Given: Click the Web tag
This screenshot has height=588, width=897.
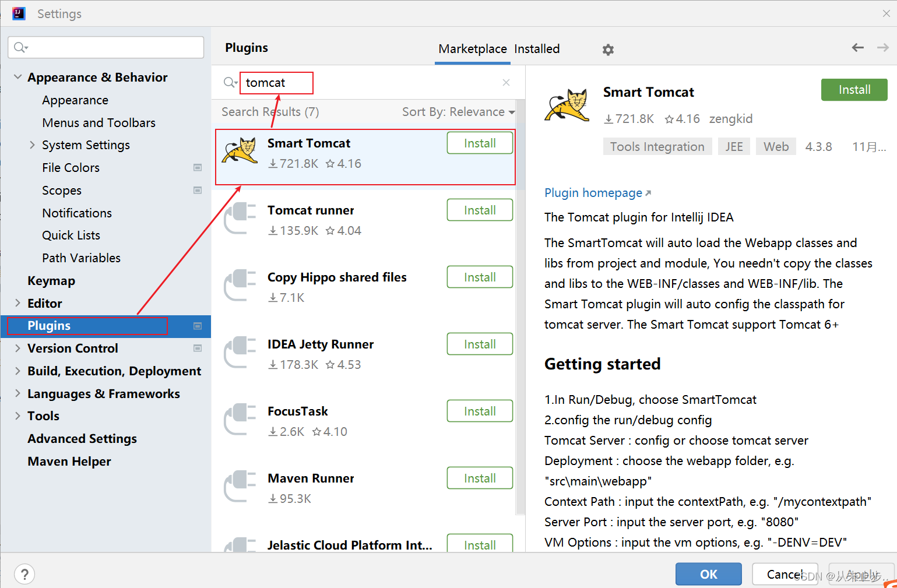Looking at the screenshot, I should (776, 147).
